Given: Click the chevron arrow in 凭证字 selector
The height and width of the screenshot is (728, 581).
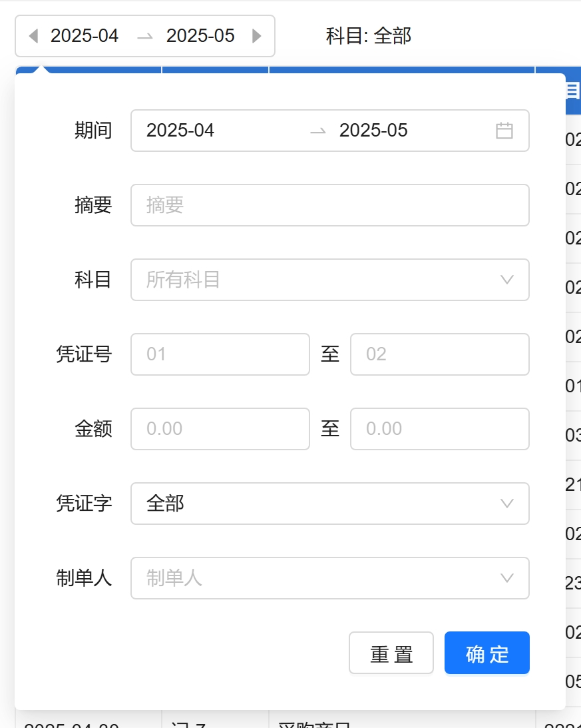Looking at the screenshot, I should (507, 504).
